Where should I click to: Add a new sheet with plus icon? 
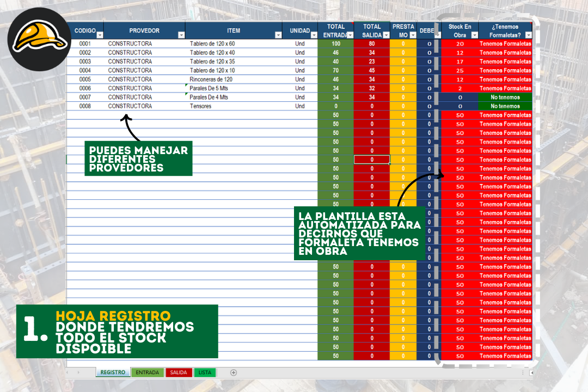tap(233, 372)
